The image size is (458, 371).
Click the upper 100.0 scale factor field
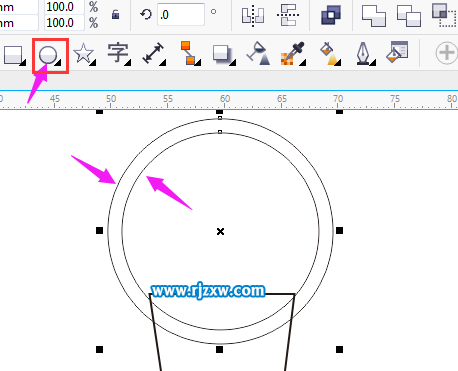click(x=64, y=7)
